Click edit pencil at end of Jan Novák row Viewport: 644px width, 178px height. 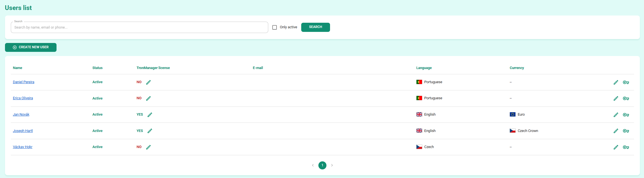pyautogui.click(x=616, y=115)
